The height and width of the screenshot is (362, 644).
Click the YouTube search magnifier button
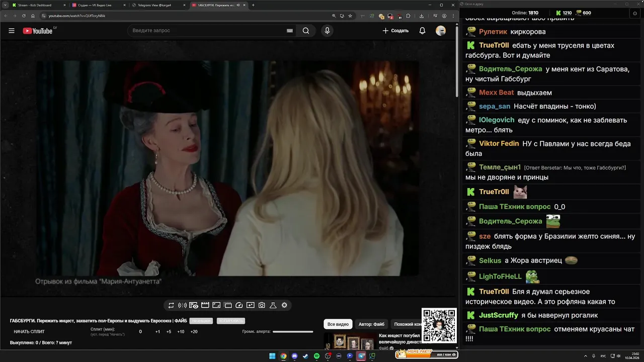click(x=306, y=31)
